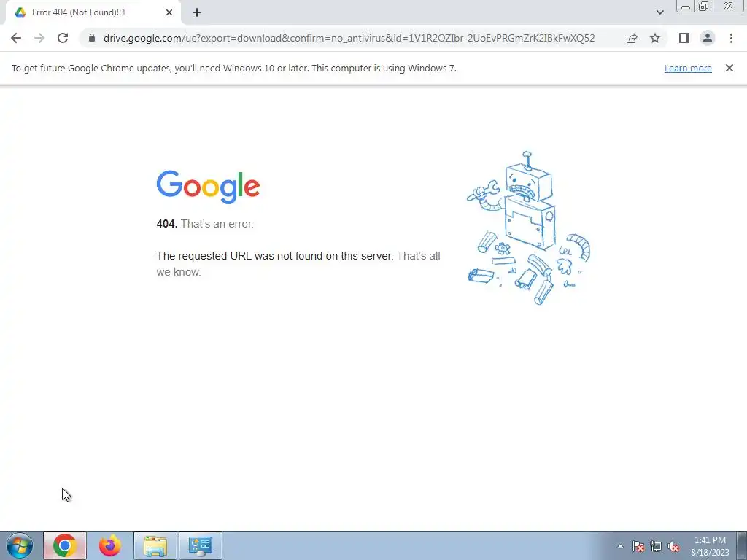Open the Chrome three-dot menu
The image size is (747, 560).
tap(731, 38)
